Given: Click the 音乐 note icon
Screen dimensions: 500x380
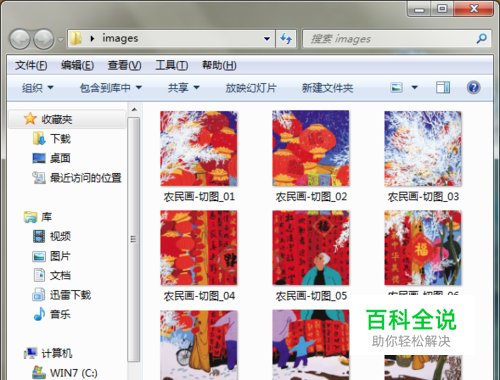Looking at the screenshot, I should click(39, 314).
